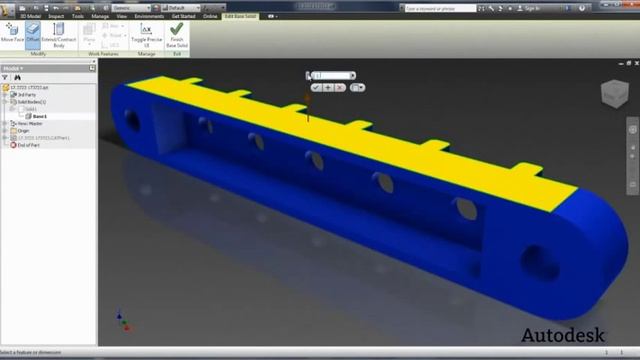Screen dimensions: 640x360
Task: Click the offset distance value input field
Action: coord(331,76)
